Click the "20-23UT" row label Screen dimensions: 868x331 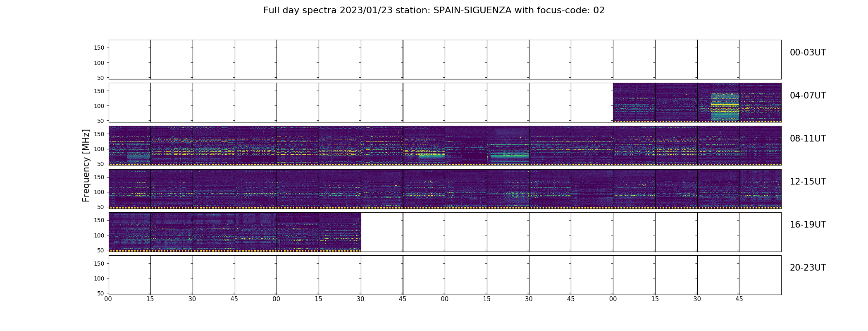coord(808,268)
